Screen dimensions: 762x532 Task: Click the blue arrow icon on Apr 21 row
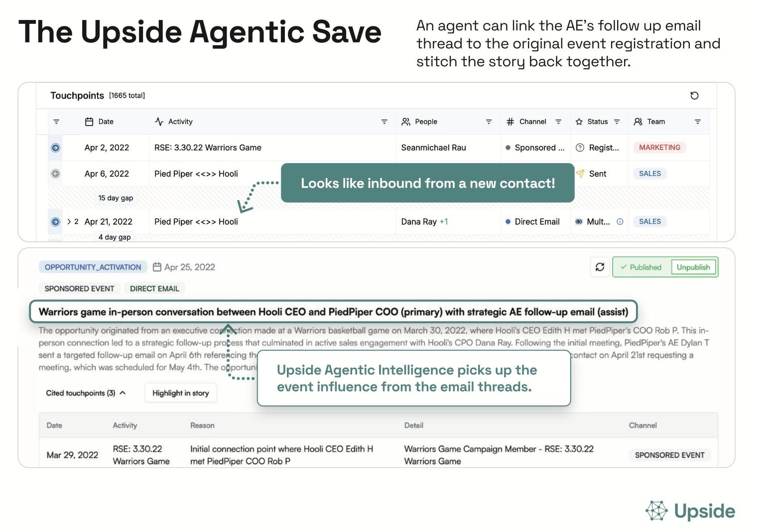coord(56,222)
